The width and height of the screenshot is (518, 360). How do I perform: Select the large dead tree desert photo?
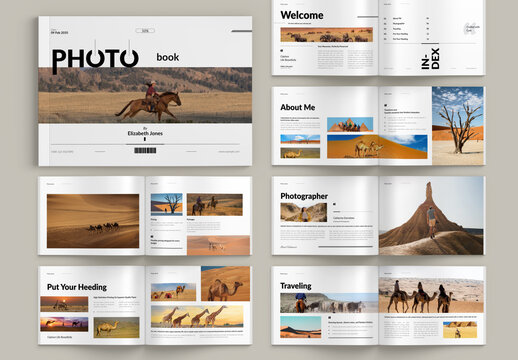[458, 126]
